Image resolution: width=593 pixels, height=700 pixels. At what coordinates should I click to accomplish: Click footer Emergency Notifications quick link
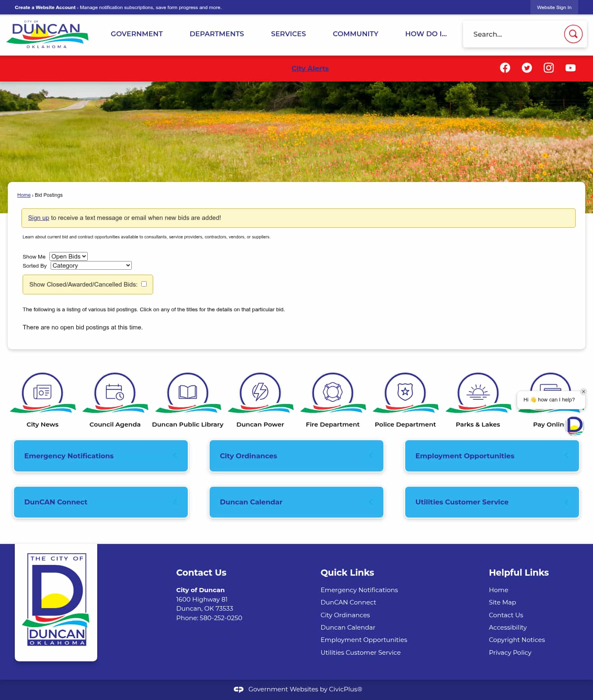(x=359, y=590)
